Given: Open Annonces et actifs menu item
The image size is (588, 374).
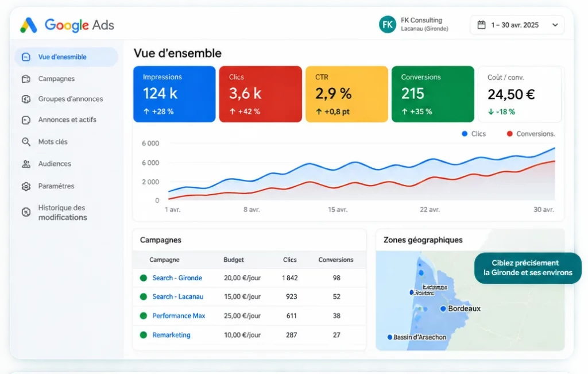Looking at the screenshot, I should tap(67, 120).
